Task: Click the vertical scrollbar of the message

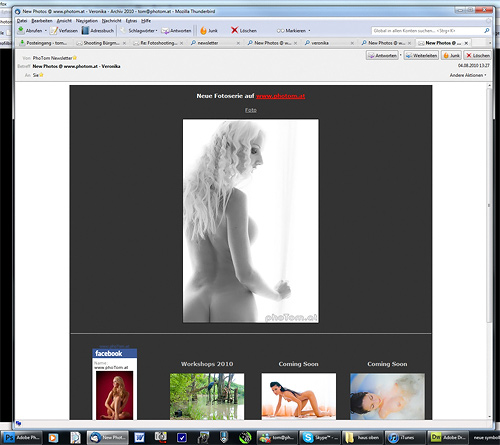Action: (x=489, y=205)
